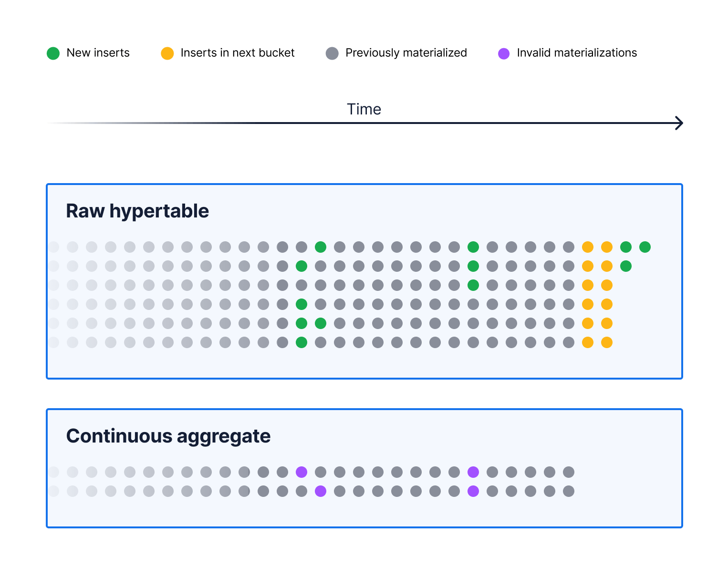Click the "Time" axis label

(x=364, y=109)
